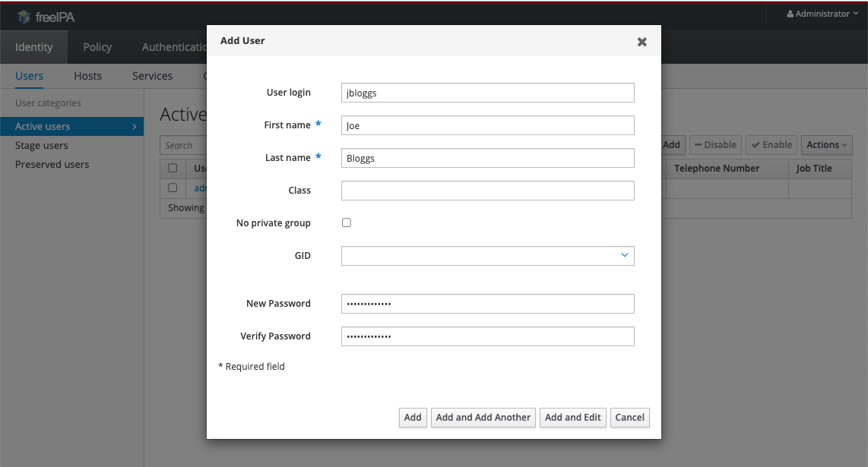The width and height of the screenshot is (868, 467).
Task: Click inside the Class input field
Action: click(x=487, y=190)
